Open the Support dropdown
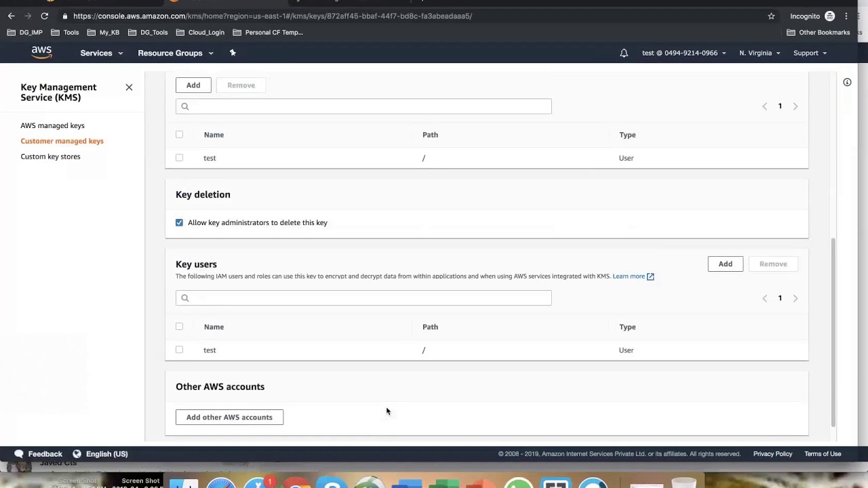The width and height of the screenshot is (868, 488). click(810, 53)
